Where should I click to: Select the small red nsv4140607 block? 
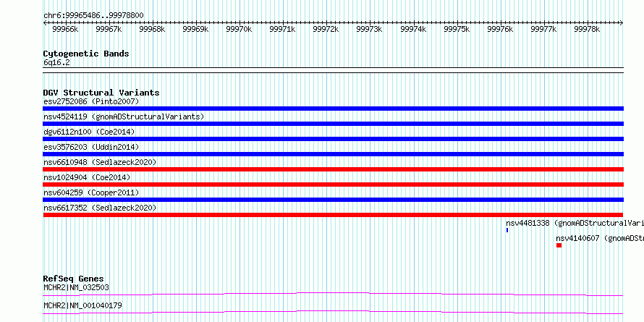(x=559, y=245)
